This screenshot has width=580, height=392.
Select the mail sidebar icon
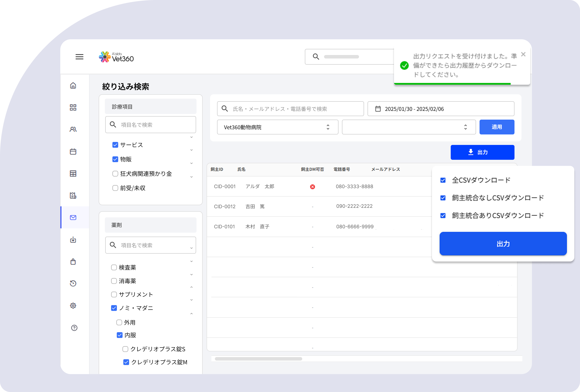(73, 217)
